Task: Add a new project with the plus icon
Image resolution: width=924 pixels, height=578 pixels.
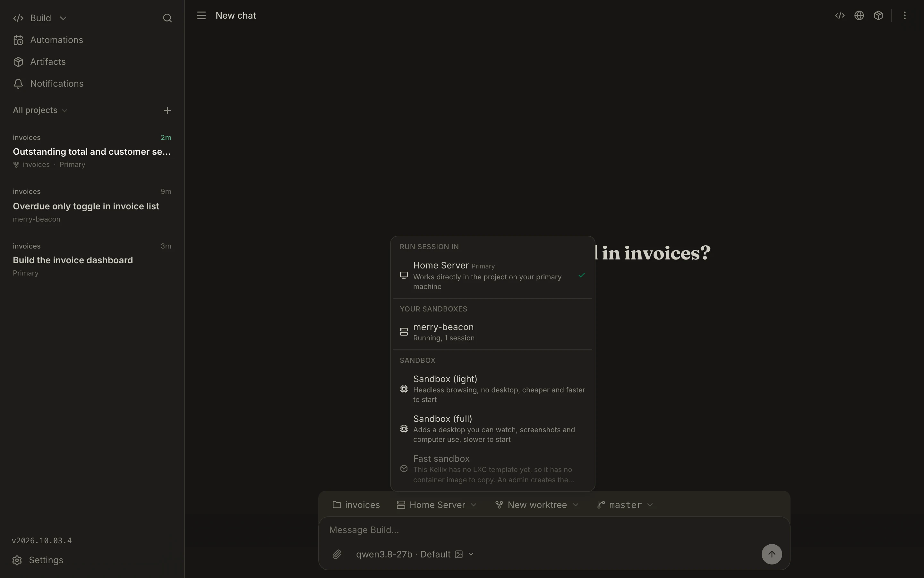Action: tap(167, 110)
